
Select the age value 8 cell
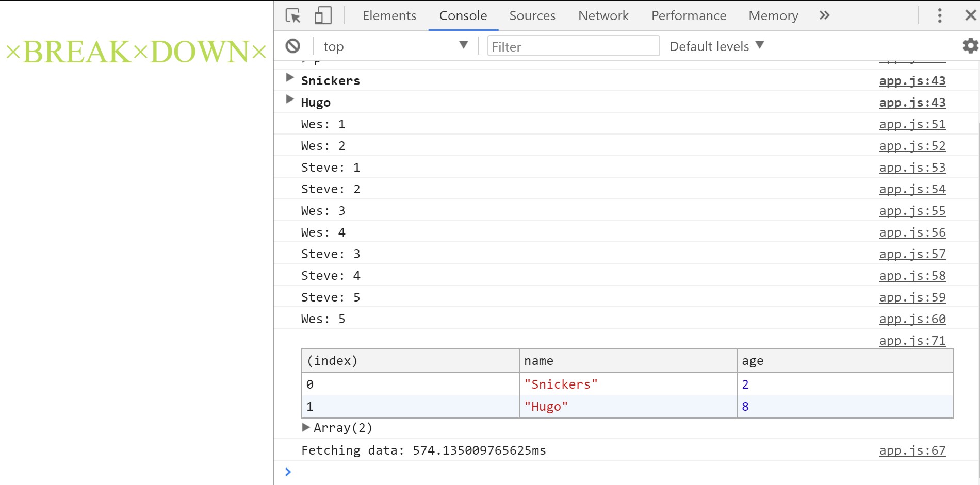[x=845, y=406]
